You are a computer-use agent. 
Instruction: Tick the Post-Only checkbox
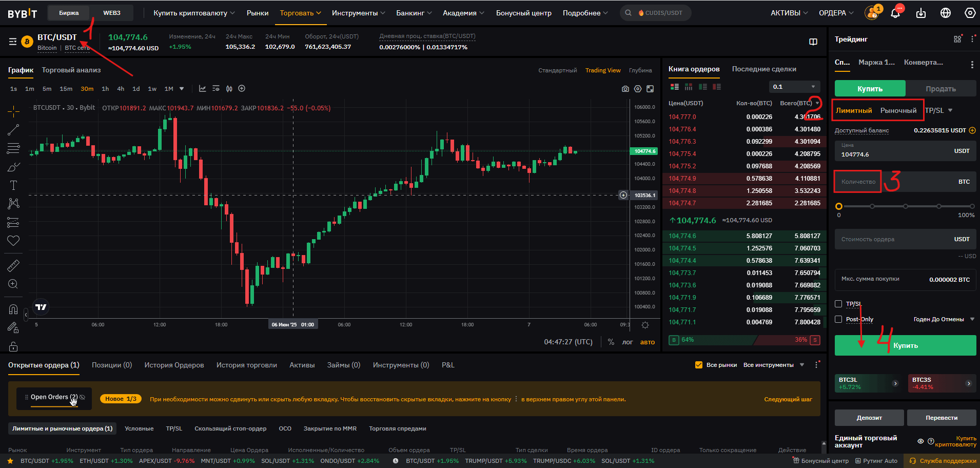(x=838, y=319)
